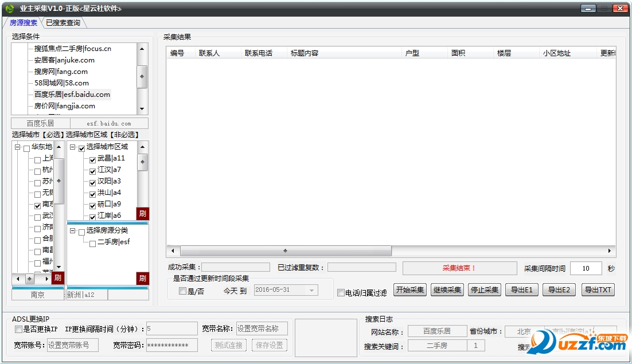Click the green app icon in title bar
The height and width of the screenshot is (364, 632).
pos(10,8)
